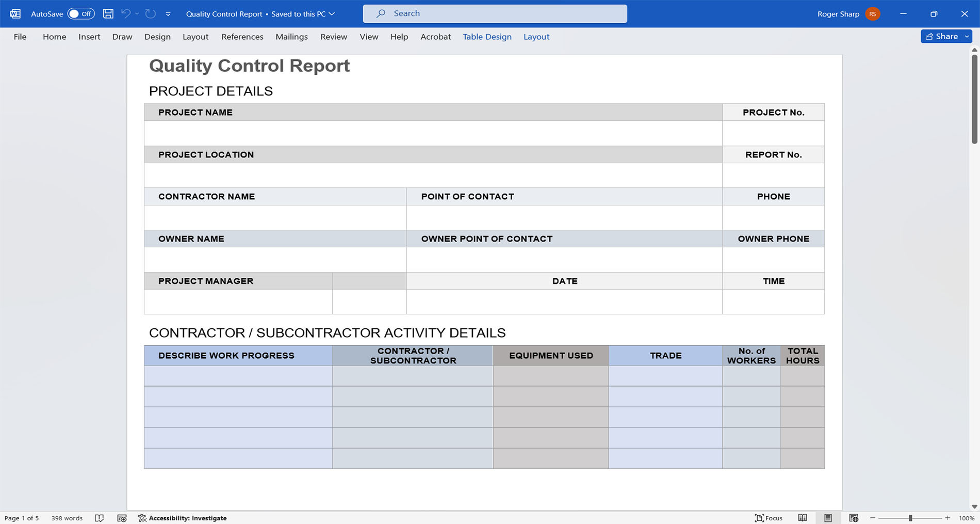Viewport: 980px width, 524px height.
Task: Enable Focus mode
Action: coord(769,518)
